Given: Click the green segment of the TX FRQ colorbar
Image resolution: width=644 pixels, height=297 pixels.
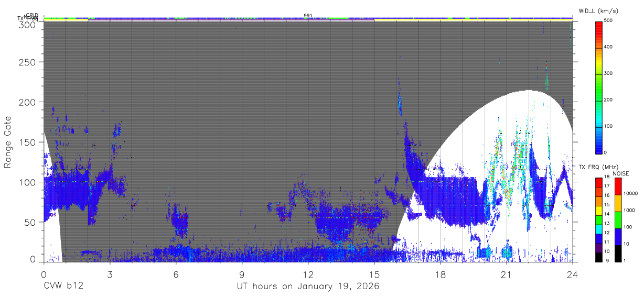Looking at the screenshot, I should (x=599, y=220).
